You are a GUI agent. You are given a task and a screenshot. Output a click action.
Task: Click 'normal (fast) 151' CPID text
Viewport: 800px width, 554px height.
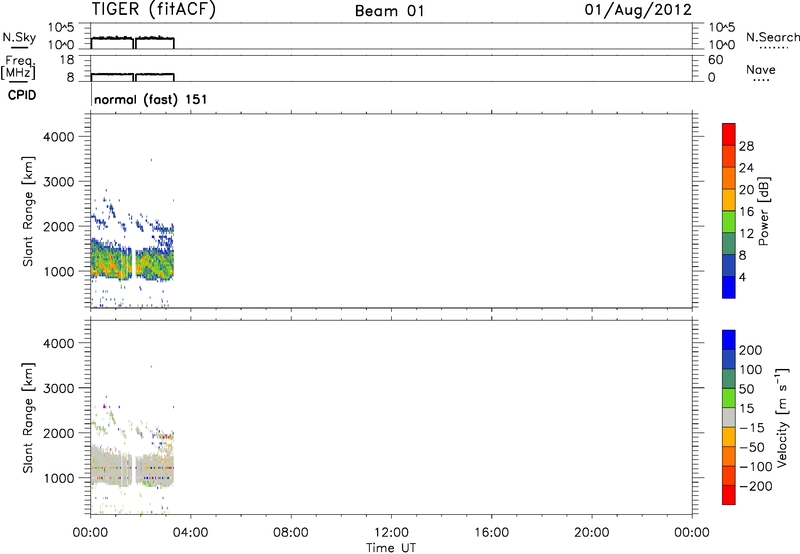point(151,99)
